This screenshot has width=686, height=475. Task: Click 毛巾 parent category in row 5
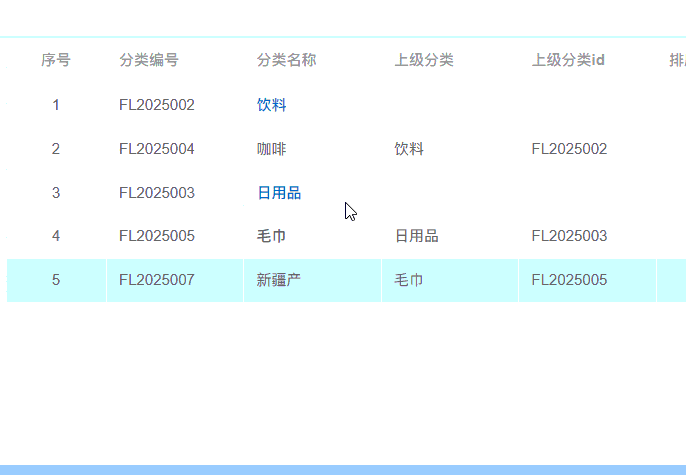click(409, 280)
